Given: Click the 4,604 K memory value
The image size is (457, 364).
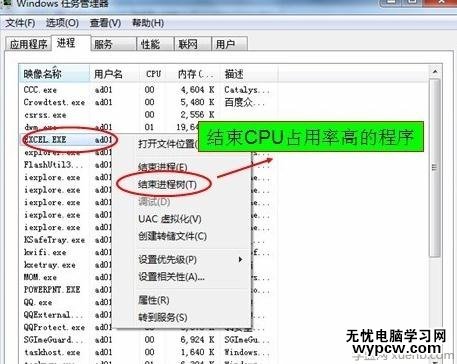Looking at the screenshot, I should point(197,90).
